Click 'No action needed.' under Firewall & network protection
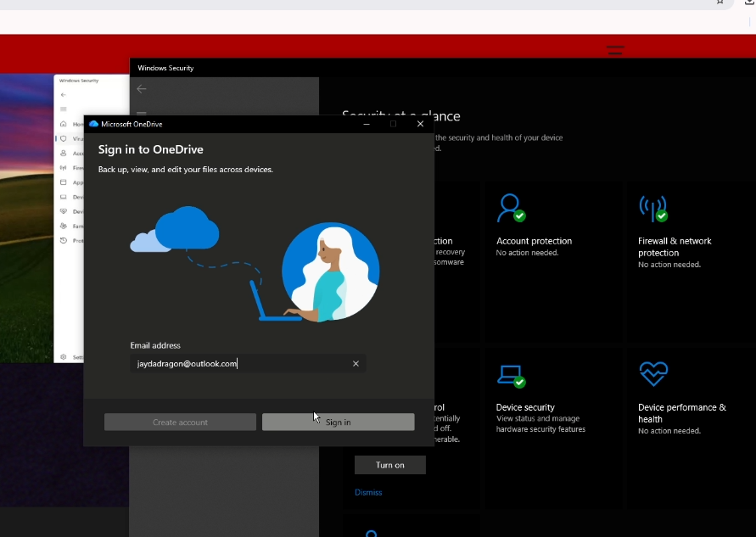 click(x=669, y=264)
